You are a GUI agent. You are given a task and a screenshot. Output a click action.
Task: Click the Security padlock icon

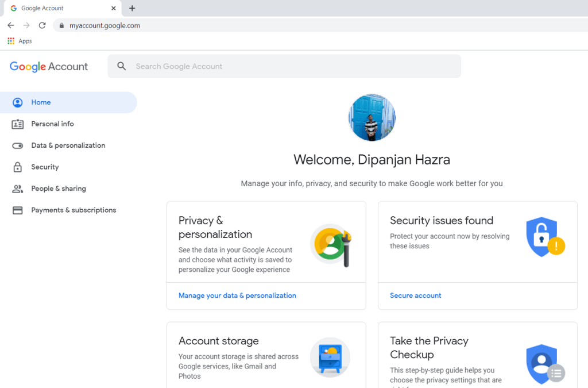pyautogui.click(x=18, y=167)
